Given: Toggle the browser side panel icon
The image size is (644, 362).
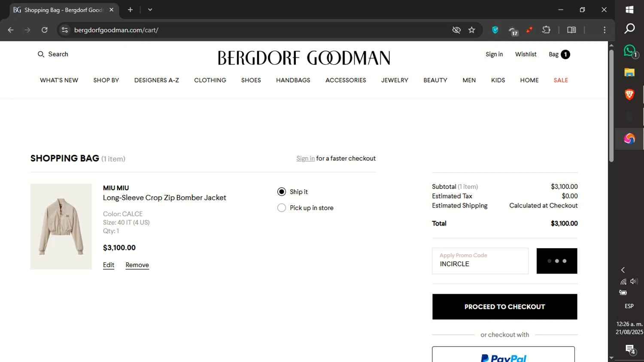Looking at the screenshot, I should 571,30.
